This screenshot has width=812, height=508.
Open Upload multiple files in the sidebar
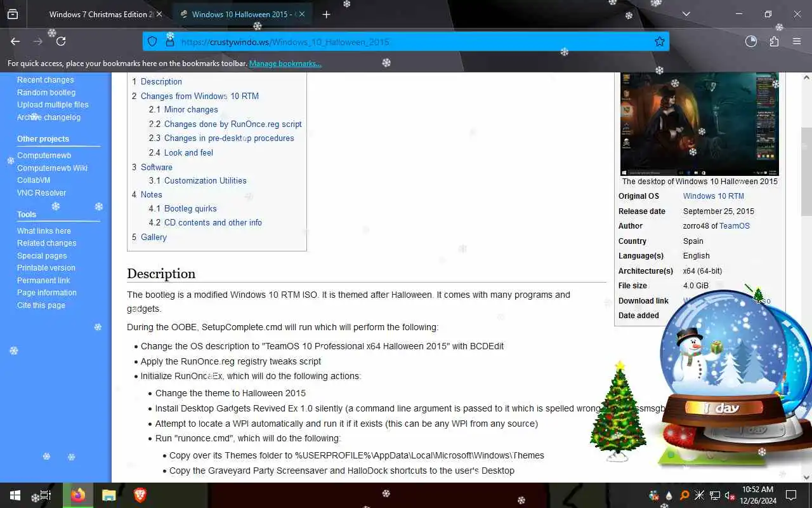(x=53, y=105)
